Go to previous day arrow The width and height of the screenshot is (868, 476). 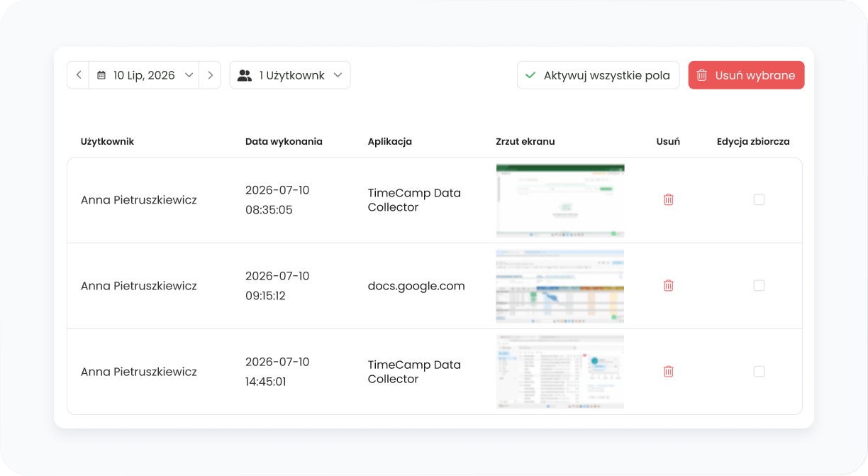point(78,75)
